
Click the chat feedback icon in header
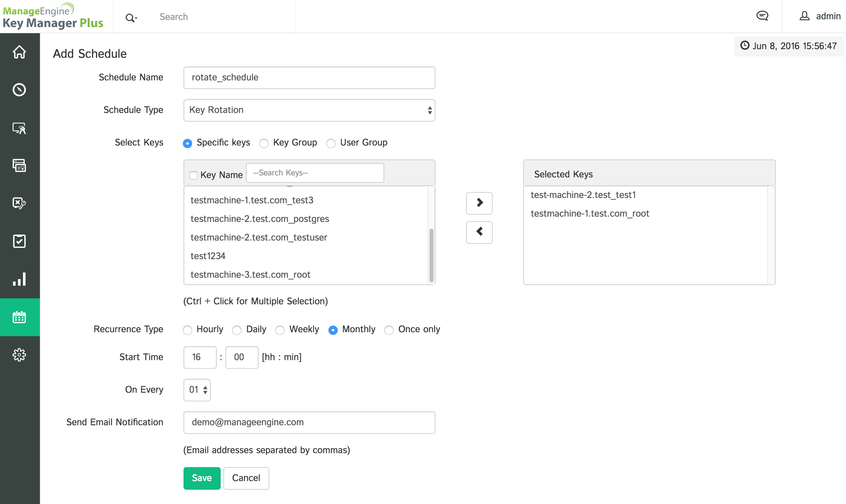[762, 16]
